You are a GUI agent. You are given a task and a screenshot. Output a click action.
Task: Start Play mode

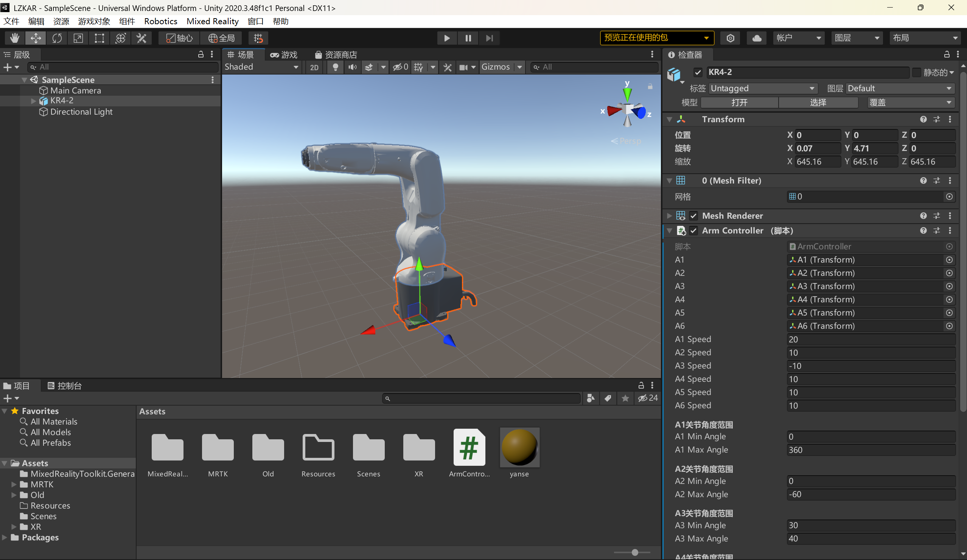pyautogui.click(x=447, y=38)
